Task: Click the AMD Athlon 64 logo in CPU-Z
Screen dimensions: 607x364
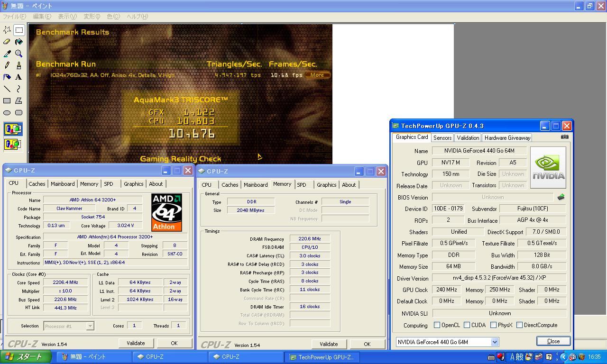Action: 166,212
